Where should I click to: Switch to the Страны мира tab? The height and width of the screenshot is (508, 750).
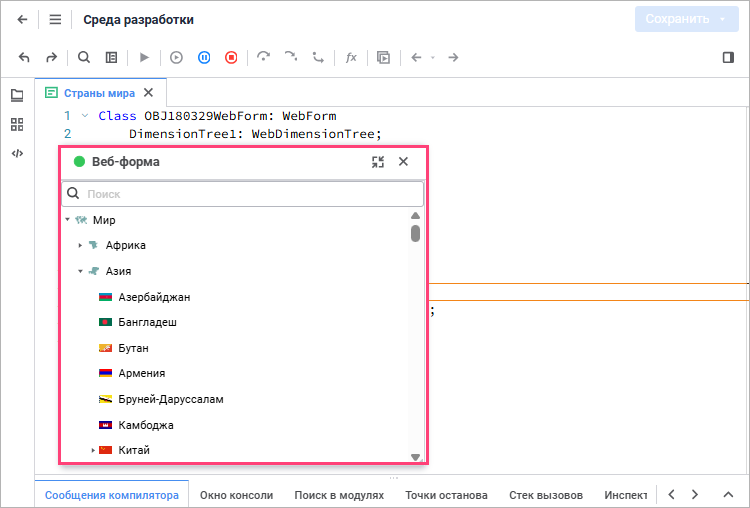pyautogui.click(x=99, y=93)
